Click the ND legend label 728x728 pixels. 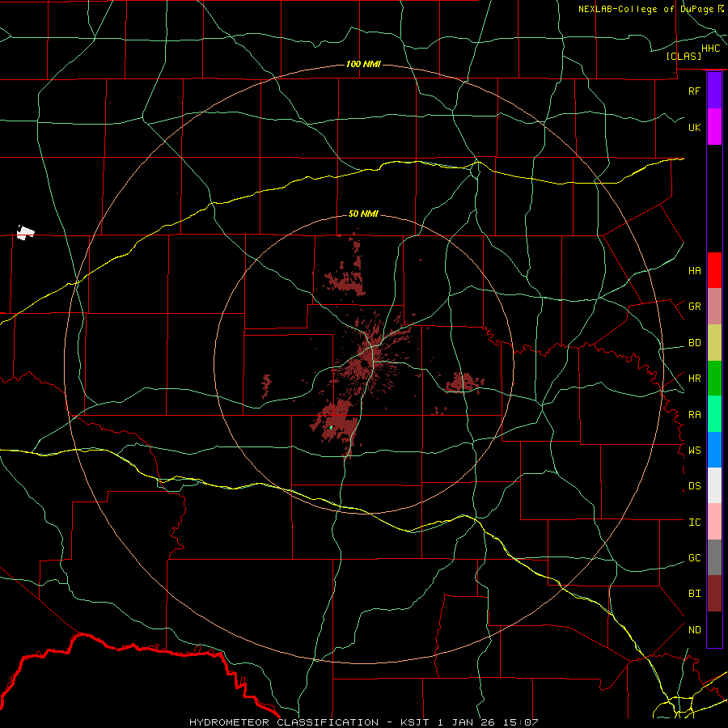pos(694,630)
